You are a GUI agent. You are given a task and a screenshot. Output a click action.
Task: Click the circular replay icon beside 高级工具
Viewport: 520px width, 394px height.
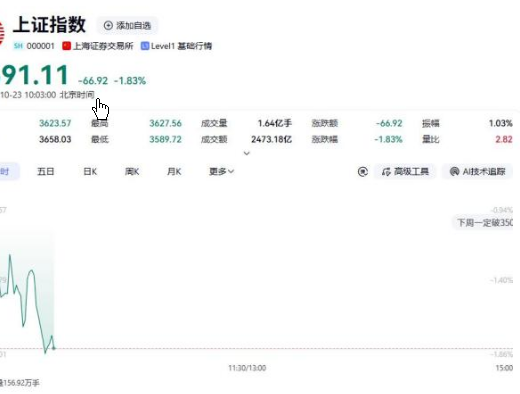point(363,172)
